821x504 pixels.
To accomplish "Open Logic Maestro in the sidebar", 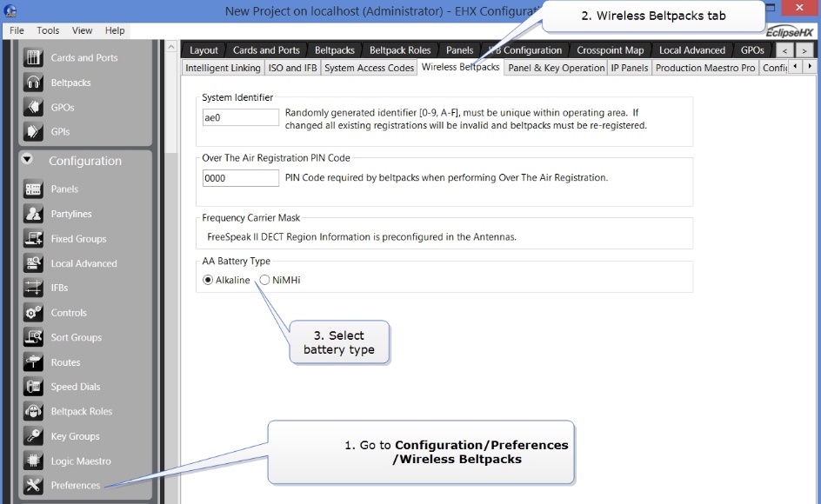I will [x=81, y=461].
